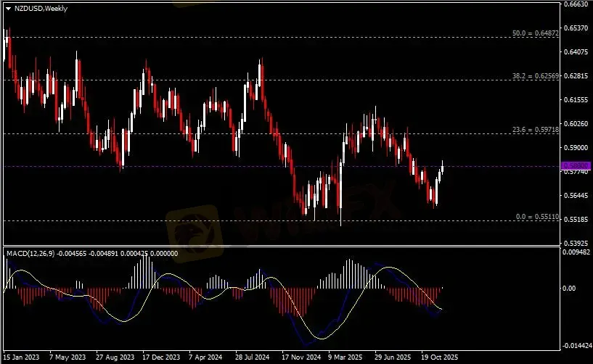Click the 17 Dec 2023 date label

160,357
